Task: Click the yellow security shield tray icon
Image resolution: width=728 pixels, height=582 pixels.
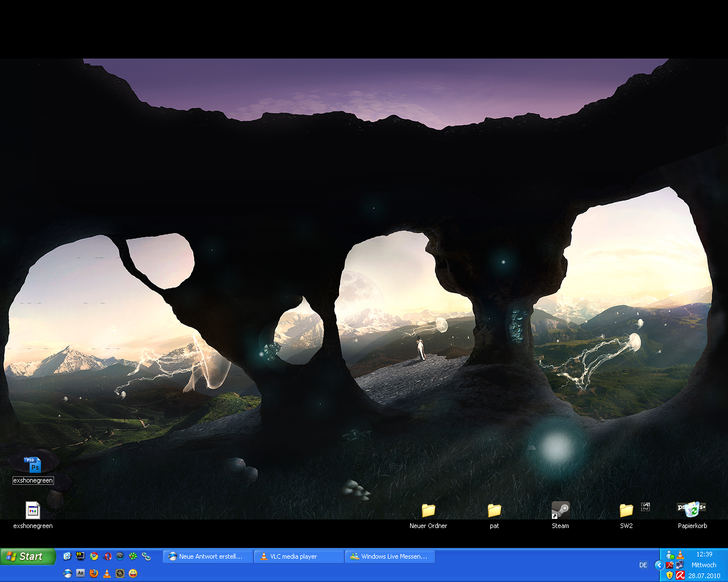Action: point(669,575)
